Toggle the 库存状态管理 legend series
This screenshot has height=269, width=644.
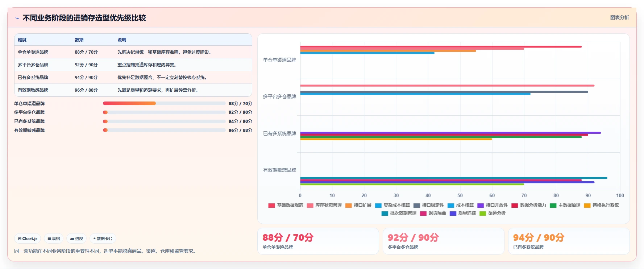(x=324, y=205)
